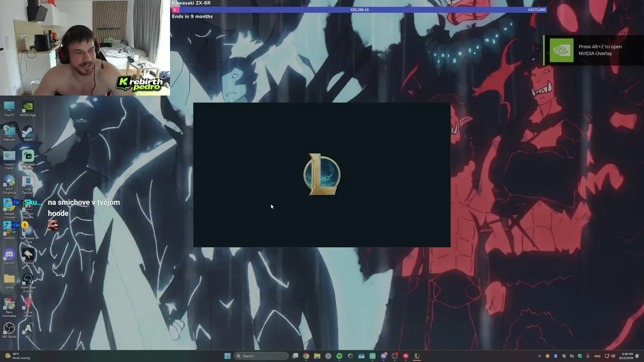Launch OBS Studio from the desktop
Image resolution: width=644 pixels, height=362 pixels.
pos(9,330)
